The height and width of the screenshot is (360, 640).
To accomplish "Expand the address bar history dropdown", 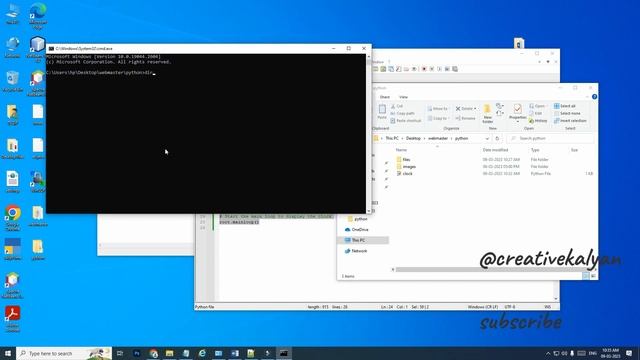I will pos(487,139).
